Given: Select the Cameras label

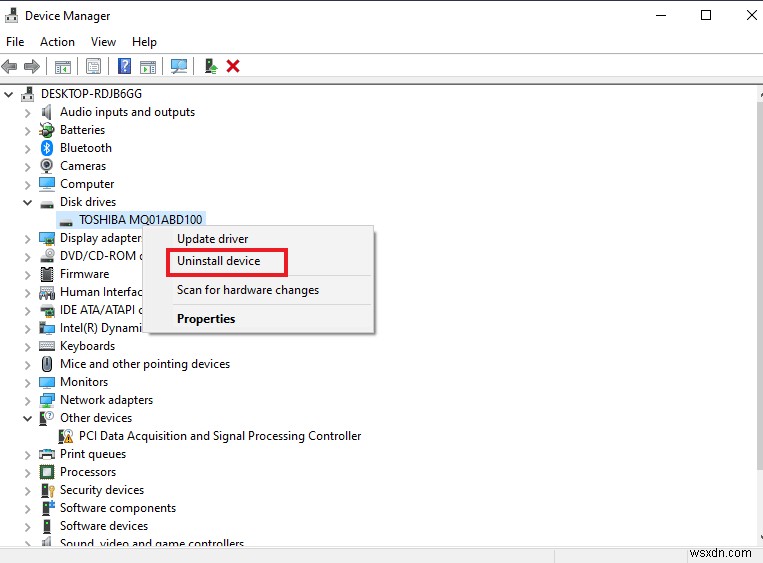Looking at the screenshot, I should point(83,166).
